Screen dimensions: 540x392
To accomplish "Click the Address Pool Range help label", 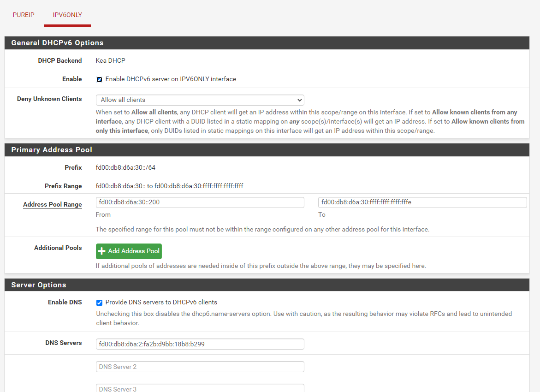I will coord(53,204).
